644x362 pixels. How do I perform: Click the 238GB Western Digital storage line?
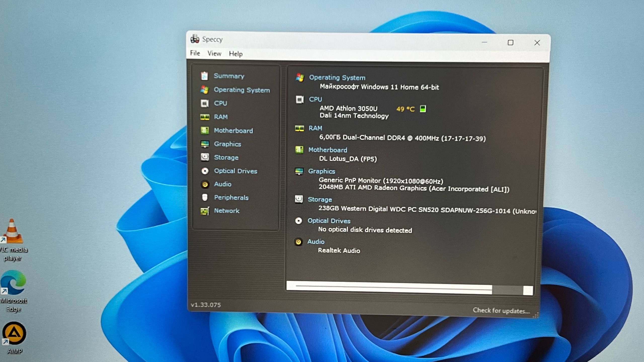(x=427, y=210)
